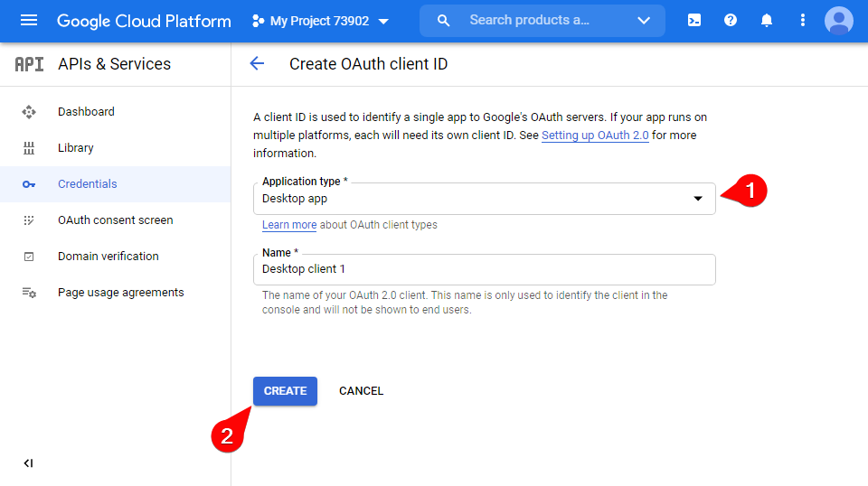The width and height of the screenshot is (868, 486).
Task: Open the user account avatar
Action: 839,21
